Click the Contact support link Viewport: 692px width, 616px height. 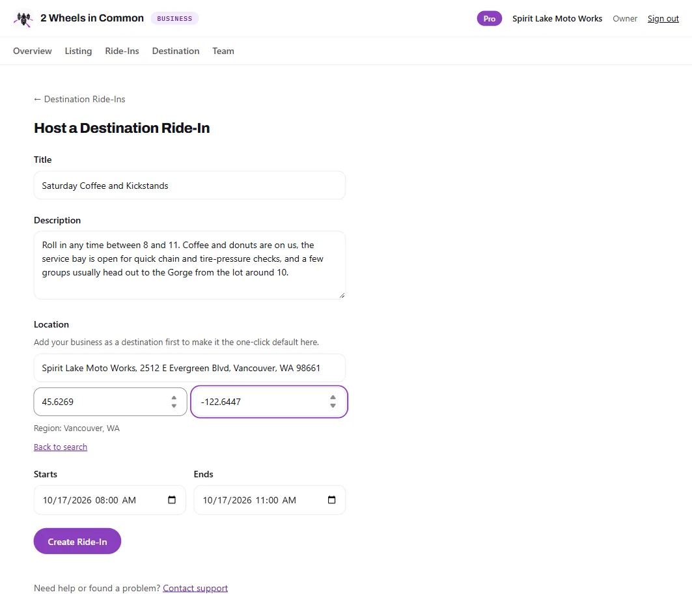pyautogui.click(x=195, y=588)
